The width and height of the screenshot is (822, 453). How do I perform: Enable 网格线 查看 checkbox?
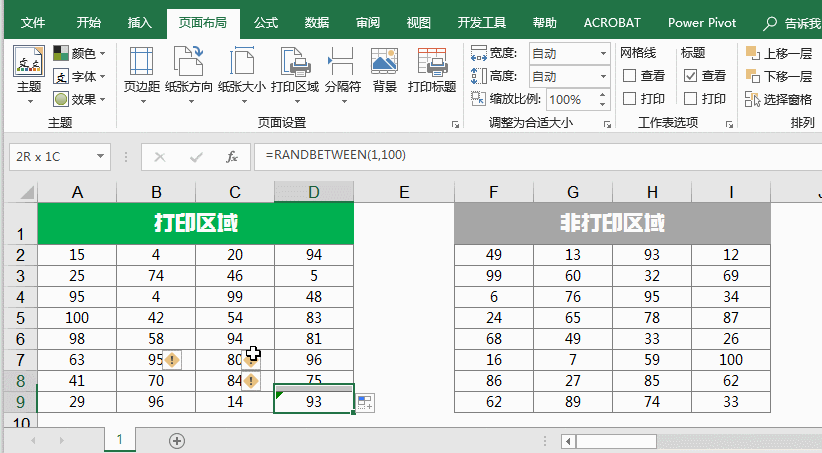pos(630,76)
